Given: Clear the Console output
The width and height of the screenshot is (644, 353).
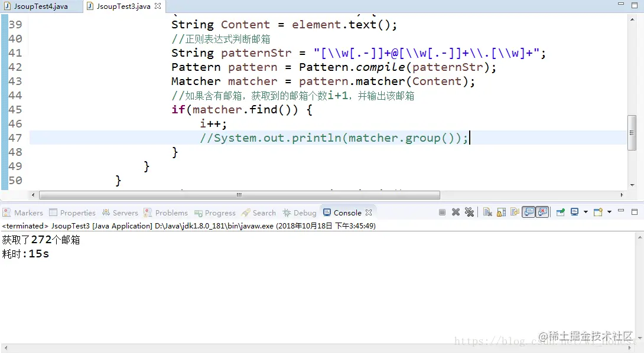Looking at the screenshot, I should [x=487, y=212].
